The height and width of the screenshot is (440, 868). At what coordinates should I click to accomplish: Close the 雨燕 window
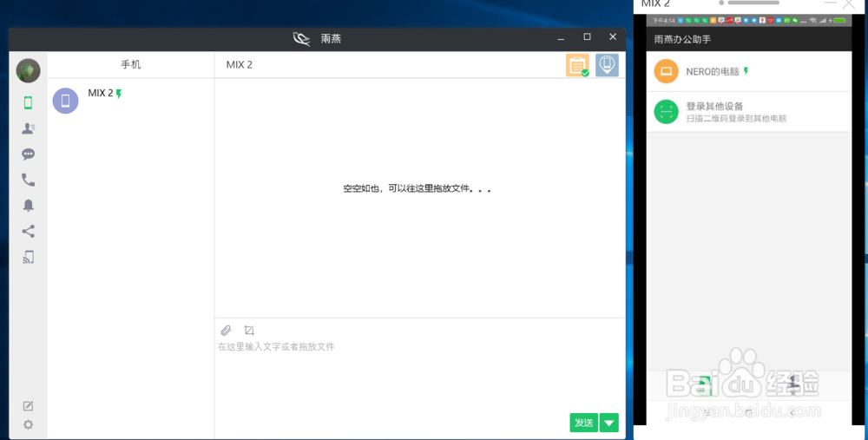[613, 37]
